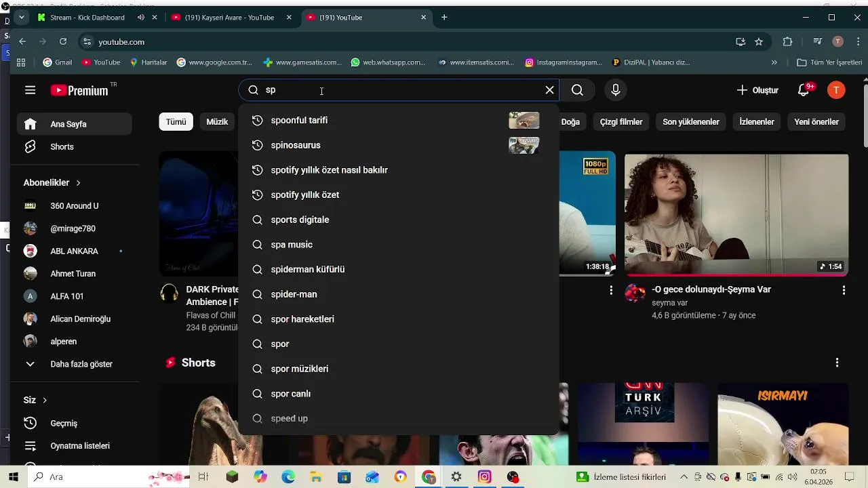868x488 pixels.
Task: Open the Gmail bookmark
Action: coord(58,62)
